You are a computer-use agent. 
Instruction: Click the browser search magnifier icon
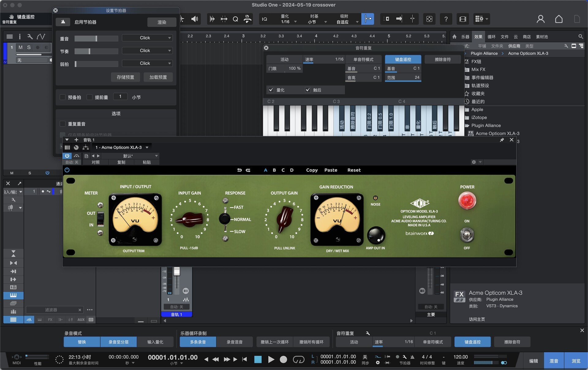[580, 37]
